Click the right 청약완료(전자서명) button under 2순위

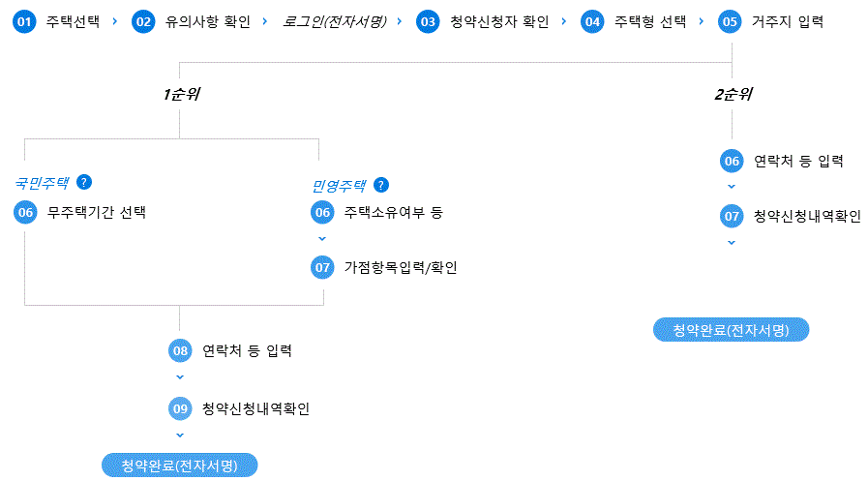coord(731,330)
